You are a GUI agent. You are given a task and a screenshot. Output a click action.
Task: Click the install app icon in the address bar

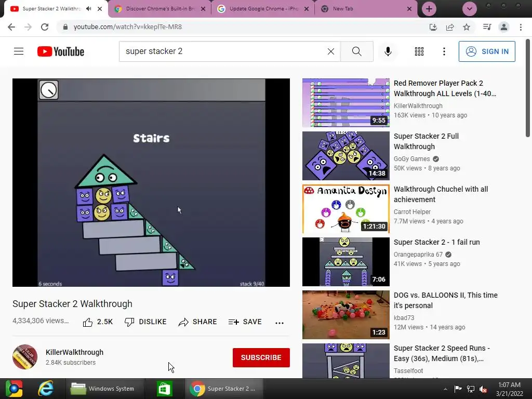coord(433,27)
